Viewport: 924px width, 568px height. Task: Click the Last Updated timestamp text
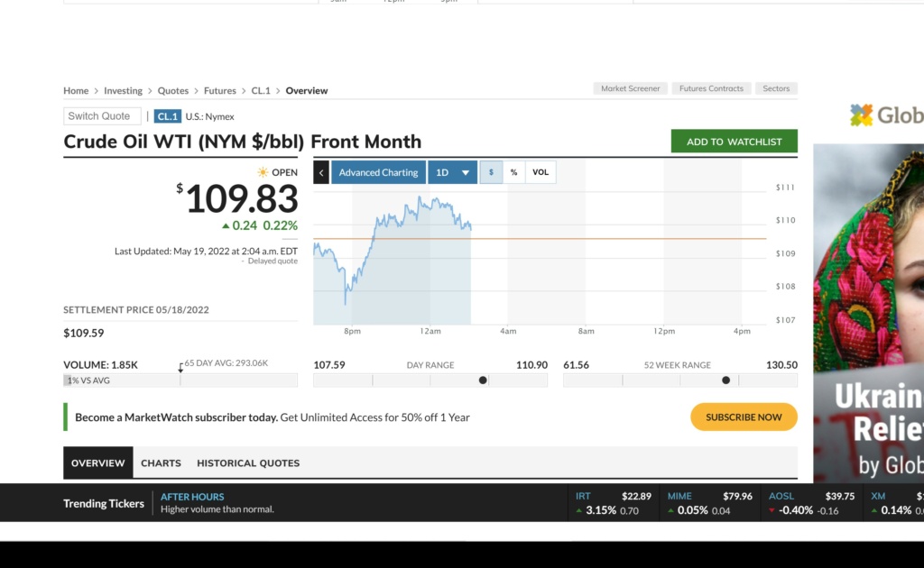click(207, 252)
